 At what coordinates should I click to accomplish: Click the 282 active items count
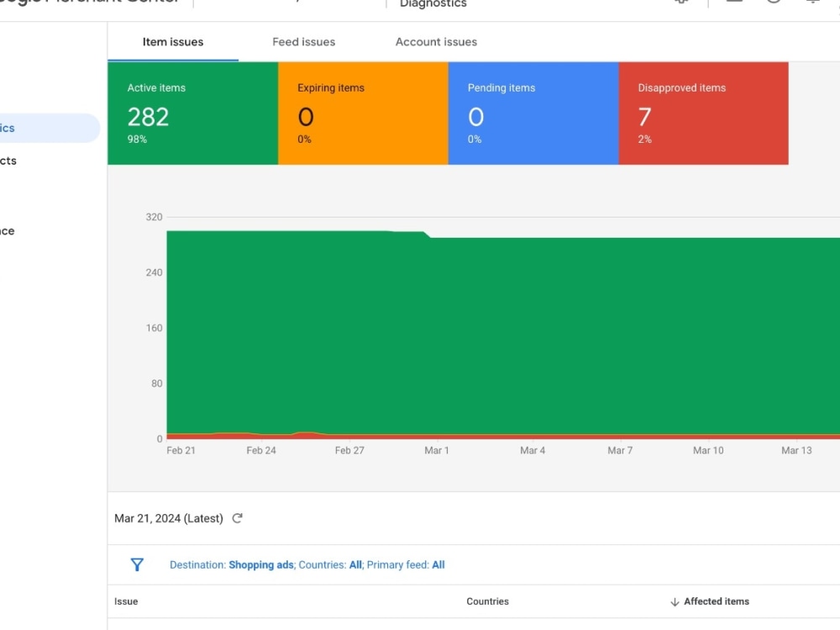coord(148,117)
